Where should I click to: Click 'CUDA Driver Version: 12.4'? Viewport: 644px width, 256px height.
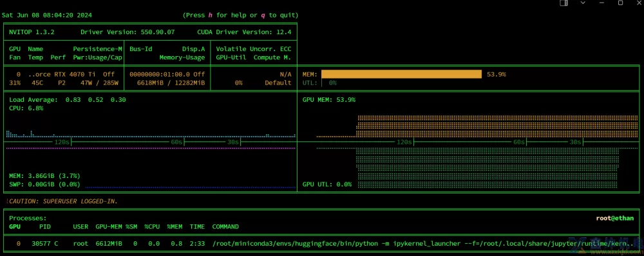(244, 32)
